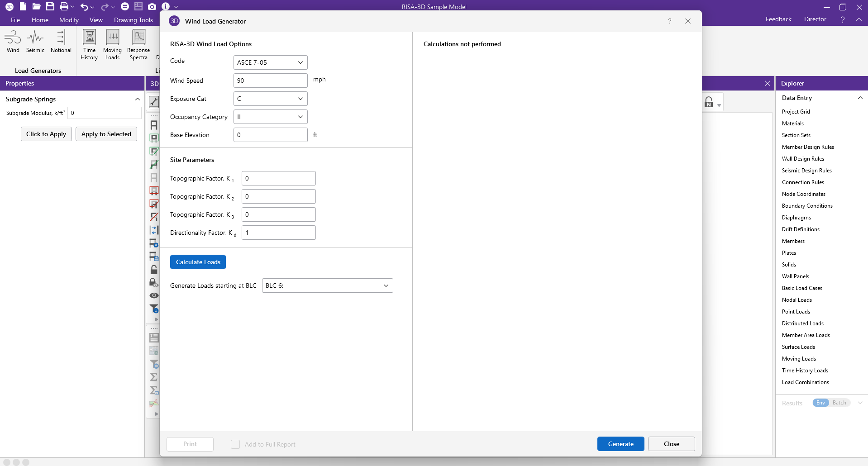Viewport: 868px width, 466px height.
Task: Click the Wind Load Generator help question mark
Action: coord(670,21)
